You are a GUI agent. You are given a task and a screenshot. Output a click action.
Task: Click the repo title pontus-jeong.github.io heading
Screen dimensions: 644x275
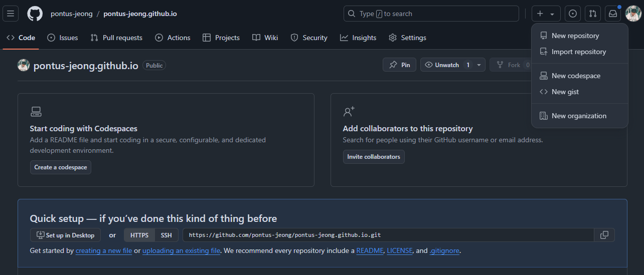[x=86, y=66]
